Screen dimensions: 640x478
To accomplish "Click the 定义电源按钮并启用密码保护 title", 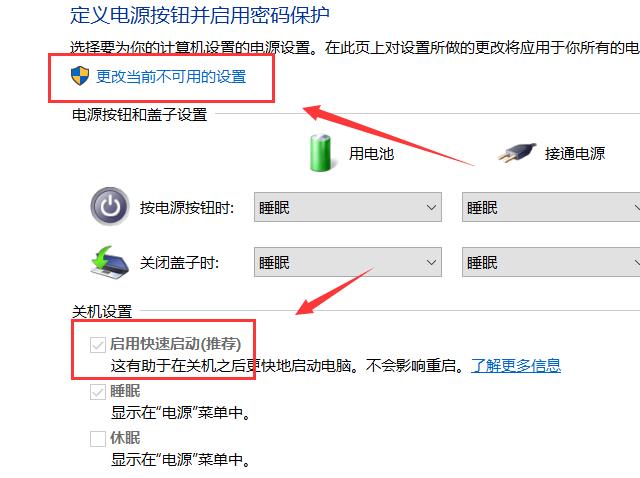I will 200,16.
